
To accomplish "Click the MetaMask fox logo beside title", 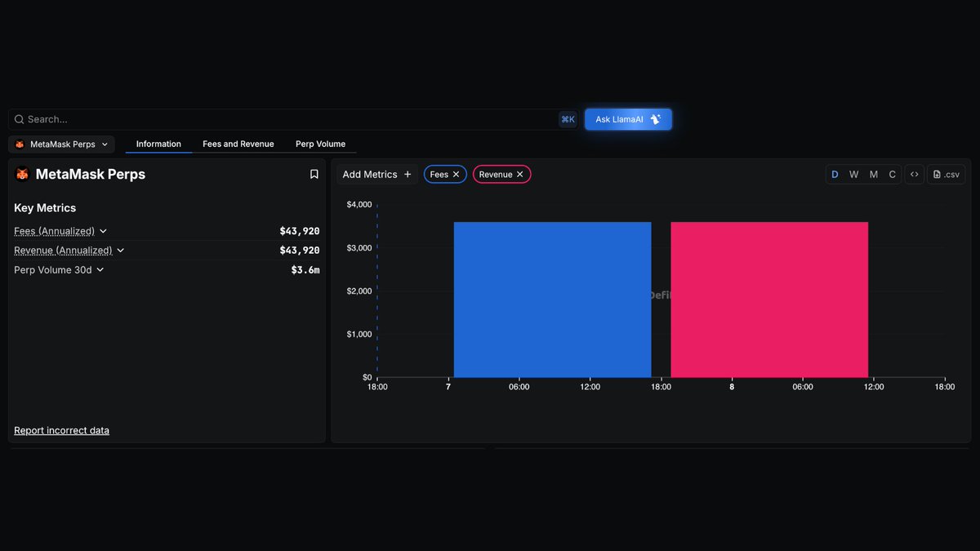I will pyautogui.click(x=22, y=174).
